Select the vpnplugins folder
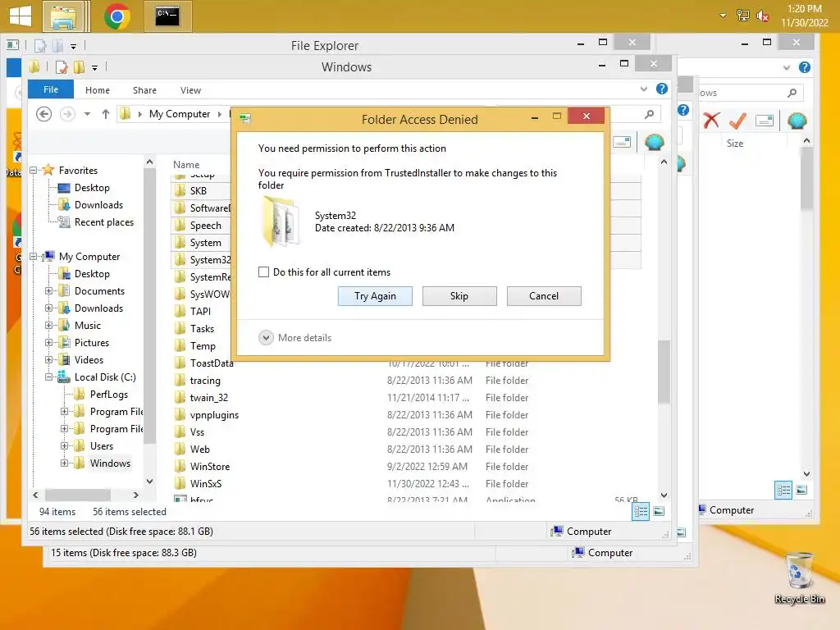 coord(214,414)
